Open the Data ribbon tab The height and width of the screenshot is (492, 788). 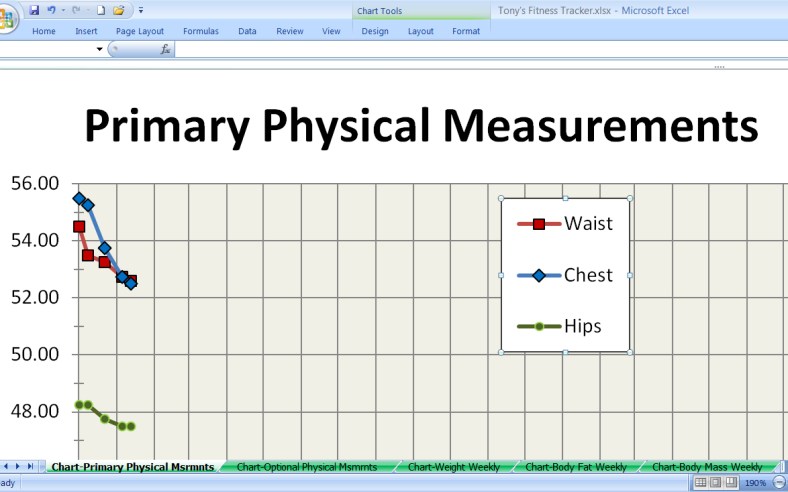tap(247, 31)
